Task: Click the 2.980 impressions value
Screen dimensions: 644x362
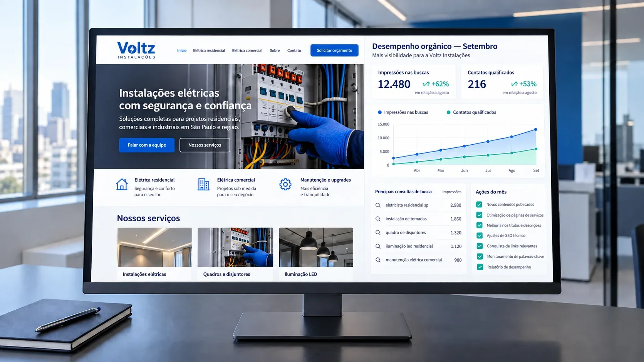Action: [x=456, y=205]
